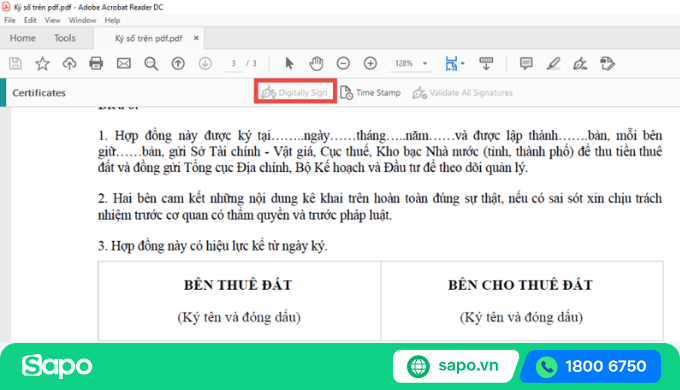
Task: Select the Highlight text pen icon
Action: pyautogui.click(x=553, y=64)
